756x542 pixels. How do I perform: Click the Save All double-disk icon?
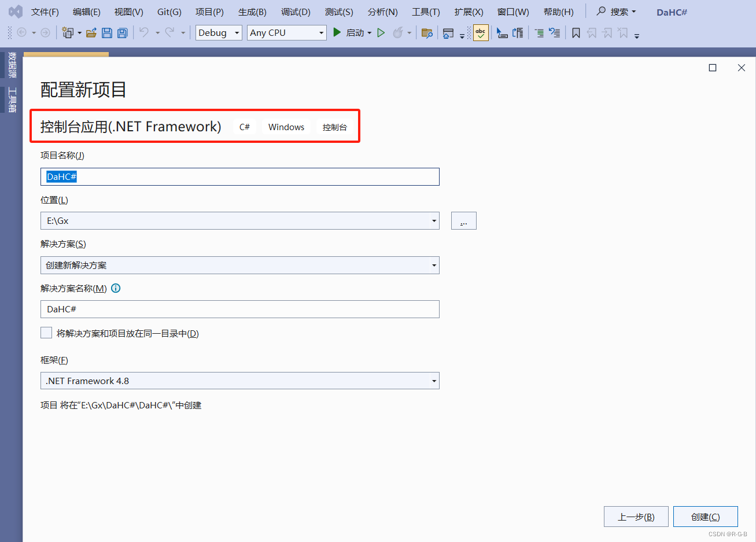pyautogui.click(x=122, y=33)
